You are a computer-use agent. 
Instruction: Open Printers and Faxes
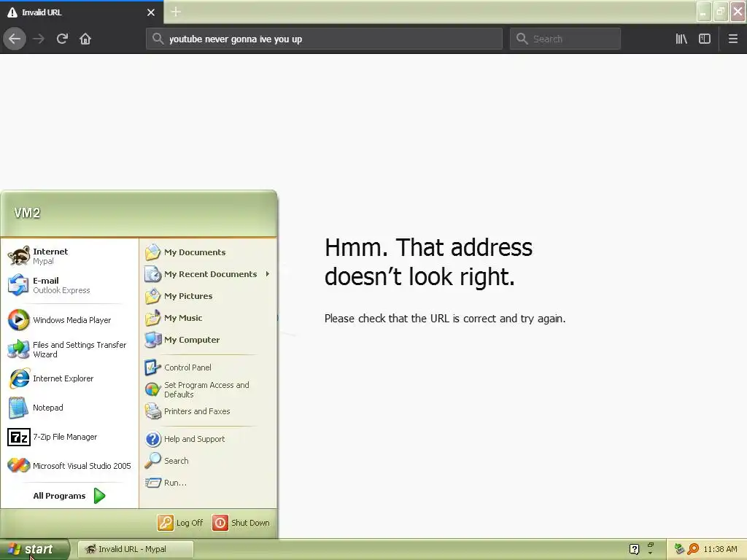208,411
